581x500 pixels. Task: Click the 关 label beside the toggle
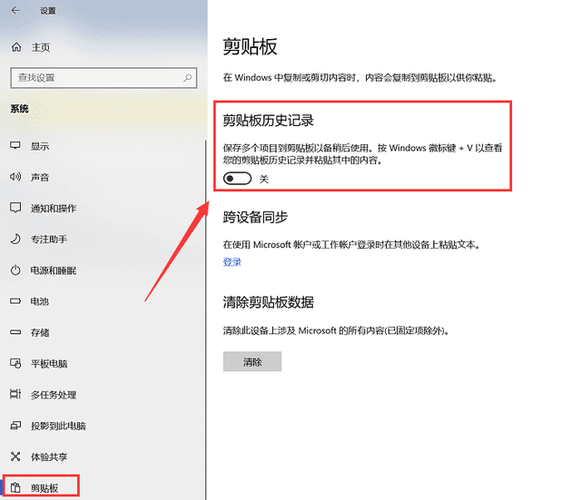coord(264,179)
